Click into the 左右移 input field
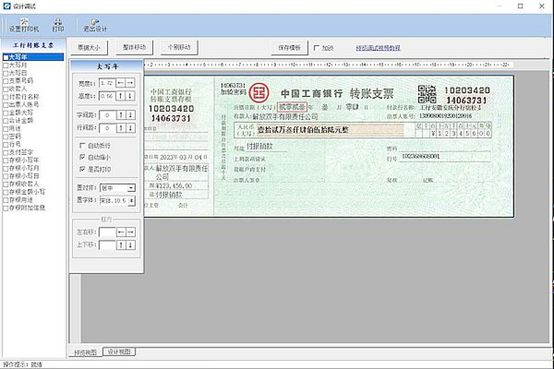 point(107,232)
